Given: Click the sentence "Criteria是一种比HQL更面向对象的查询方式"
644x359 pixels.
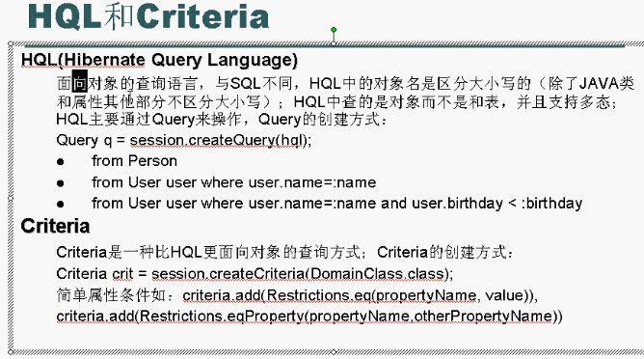Looking at the screenshot, I should (208, 252).
